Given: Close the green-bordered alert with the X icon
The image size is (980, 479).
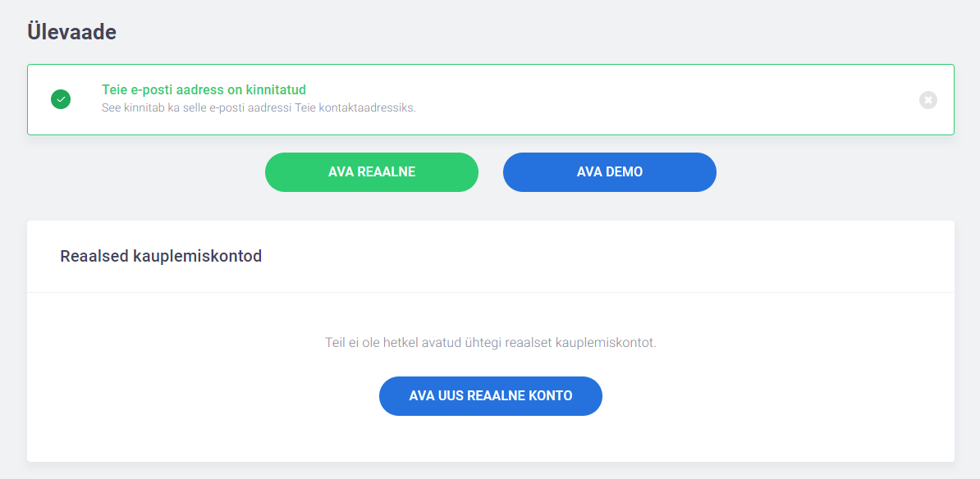Looking at the screenshot, I should pyautogui.click(x=928, y=100).
